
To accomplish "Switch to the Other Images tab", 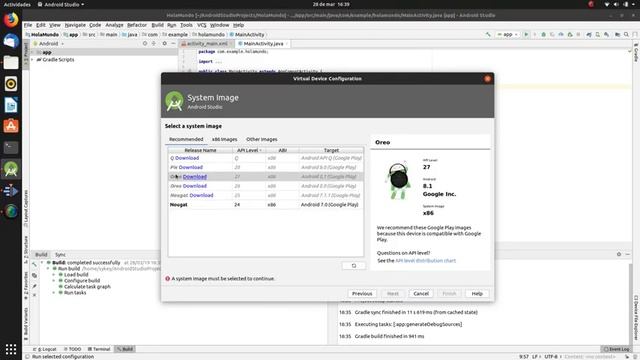I will pyautogui.click(x=262, y=140).
